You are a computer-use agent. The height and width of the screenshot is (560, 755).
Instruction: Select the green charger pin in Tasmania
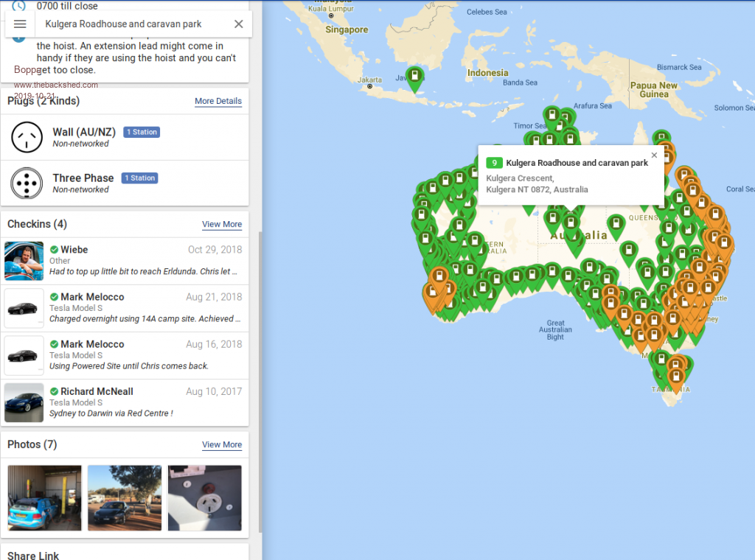661,374
